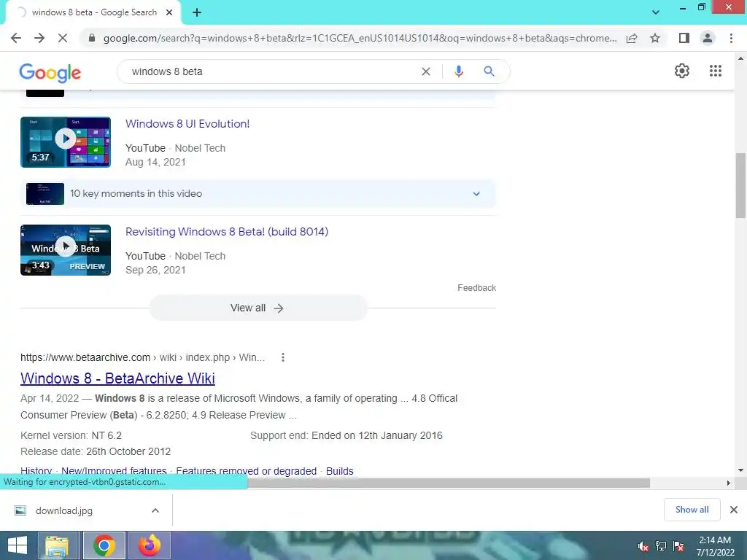747x560 pixels.
Task: Open the downloaded download.jpg file
Action: [64, 510]
